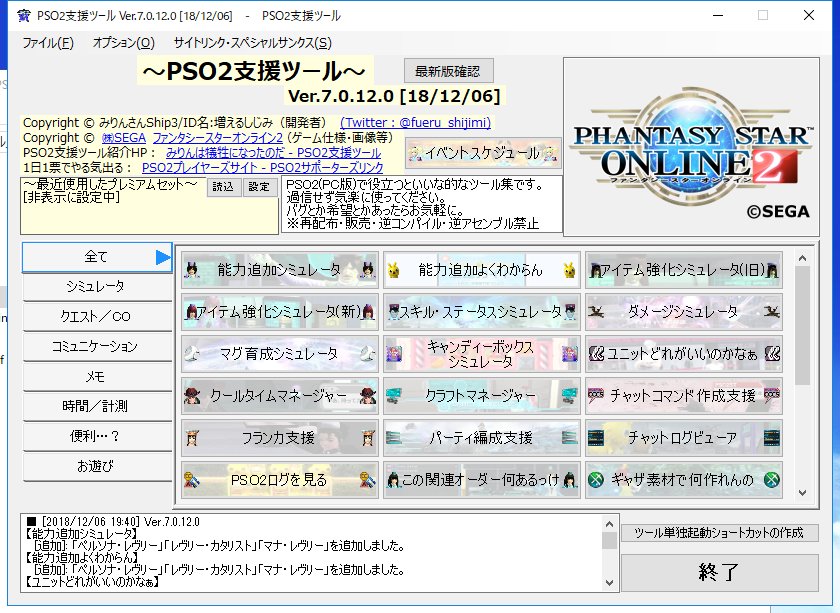Open ファンタシースターオンライン2 link

click(218, 138)
